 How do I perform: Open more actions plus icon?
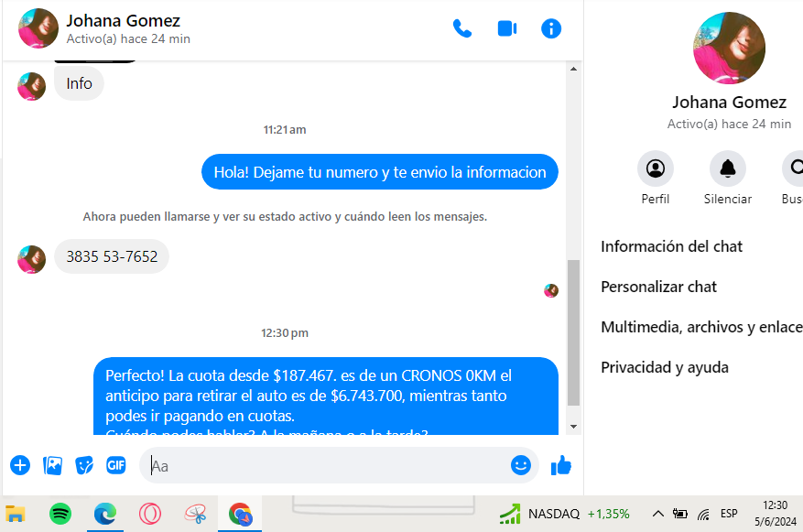click(20, 465)
